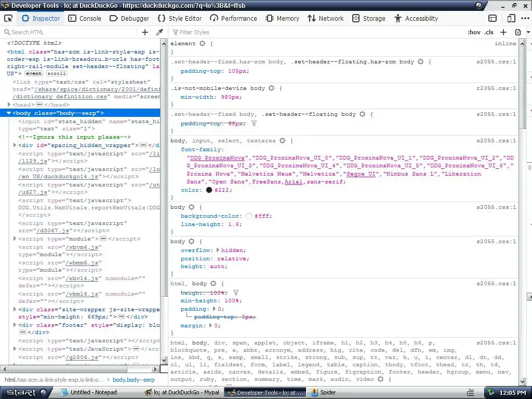
Task: Highlight elements for body overflow rule selector
Action: coord(191,242)
